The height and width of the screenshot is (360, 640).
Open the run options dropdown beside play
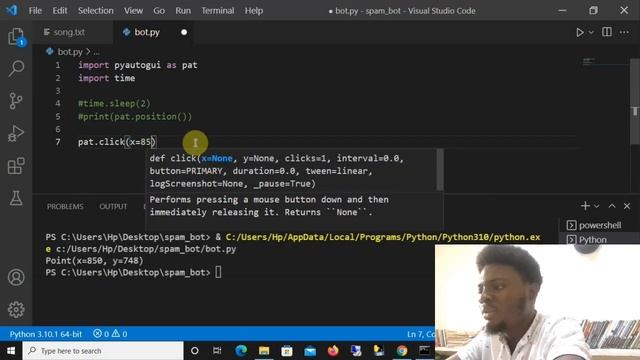(591, 32)
